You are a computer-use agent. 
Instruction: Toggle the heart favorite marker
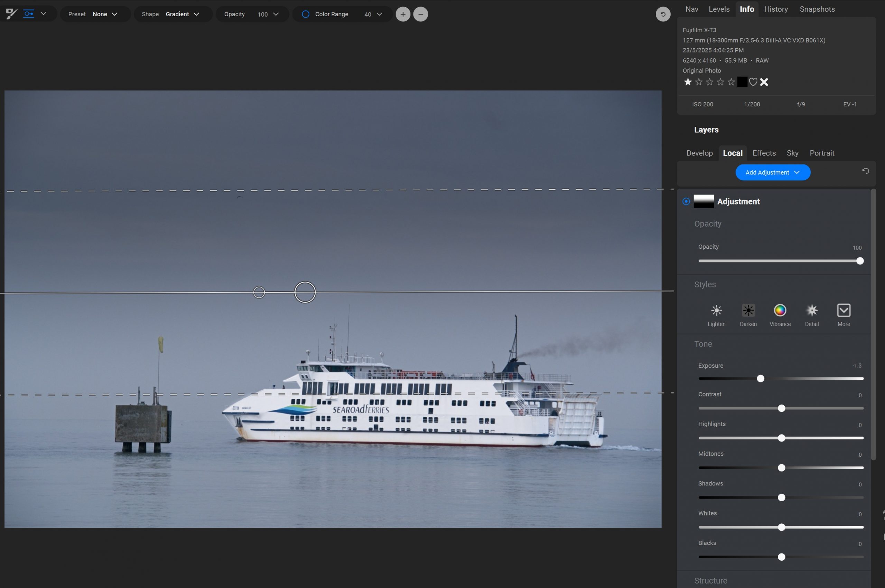[753, 82]
